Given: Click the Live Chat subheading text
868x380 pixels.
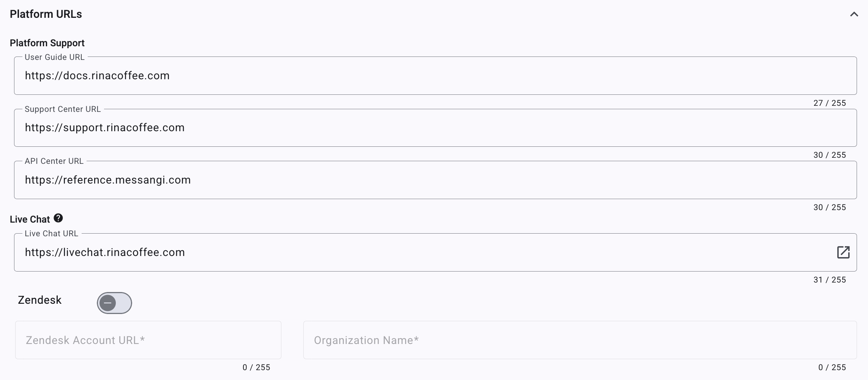Looking at the screenshot, I should click(x=30, y=220).
